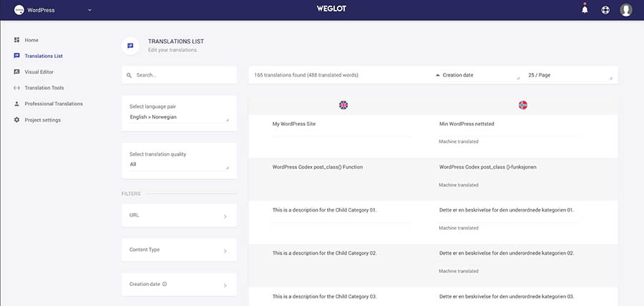This screenshot has height=306, width=644.
Task: Edit translation ending 'underordnede kategorien 03.'
Action: click(507, 297)
